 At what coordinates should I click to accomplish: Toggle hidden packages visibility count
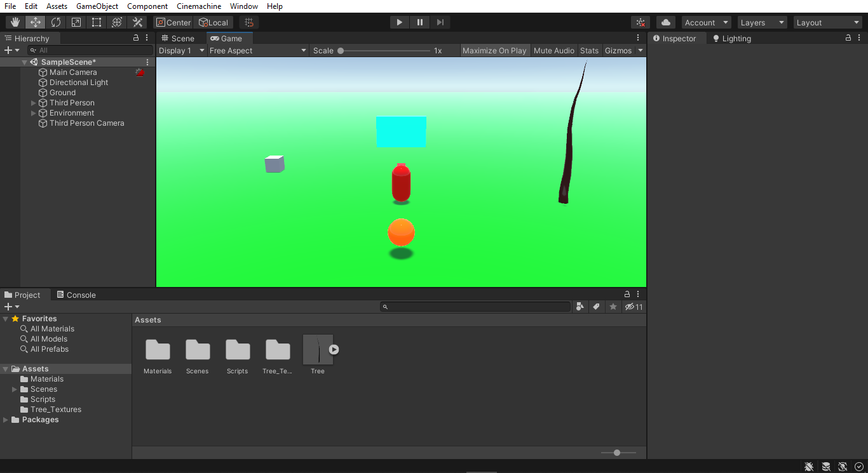pyautogui.click(x=634, y=307)
